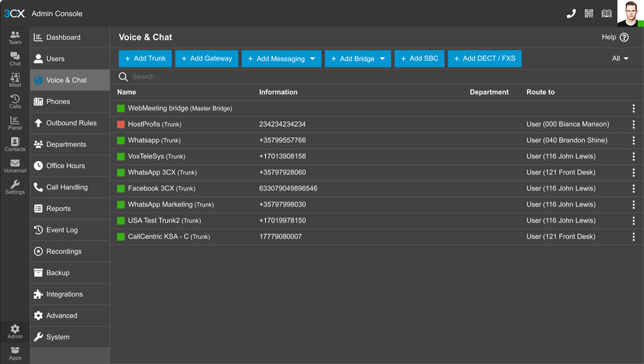
Task: Go to Dashboard menu item
Action: 70,37
